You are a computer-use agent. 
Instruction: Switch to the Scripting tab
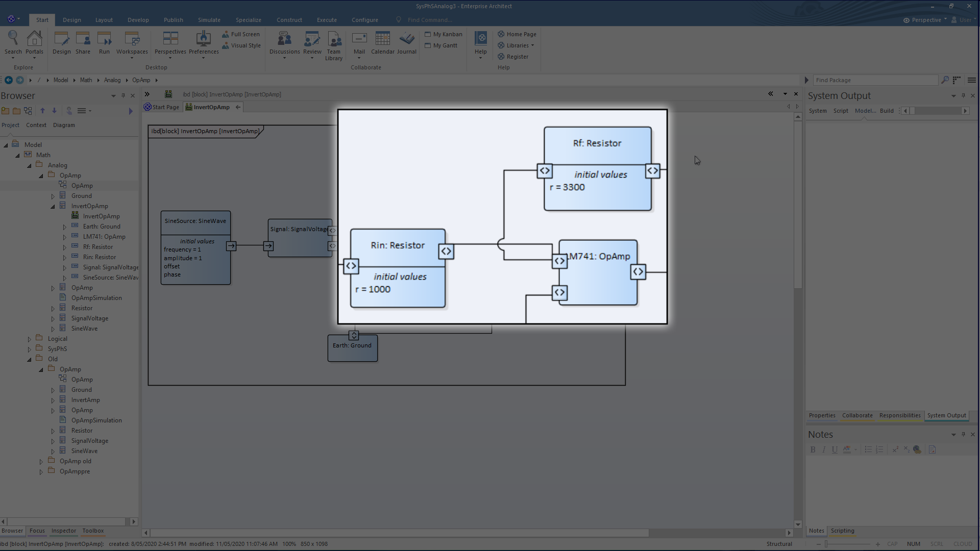pos(842,531)
